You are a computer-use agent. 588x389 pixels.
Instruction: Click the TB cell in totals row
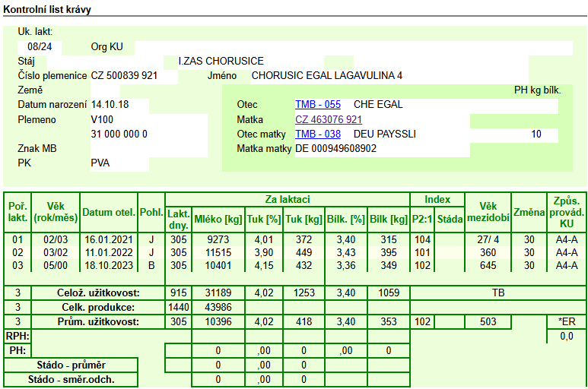pos(498,293)
